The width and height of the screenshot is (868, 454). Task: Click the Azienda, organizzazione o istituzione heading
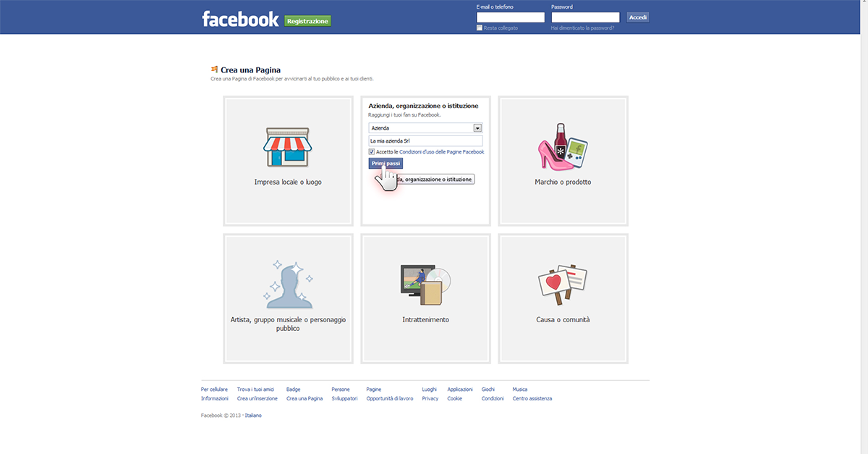(423, 106)
